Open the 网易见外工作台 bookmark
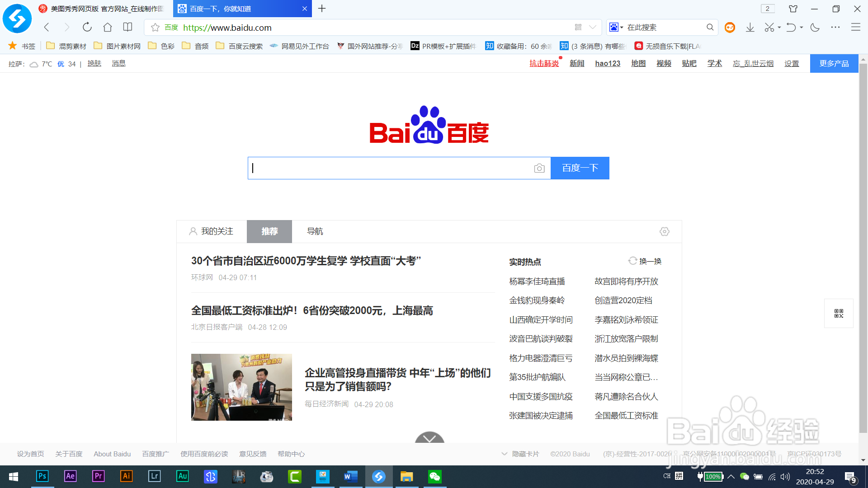868x488 pixels. tap(299, 46)
